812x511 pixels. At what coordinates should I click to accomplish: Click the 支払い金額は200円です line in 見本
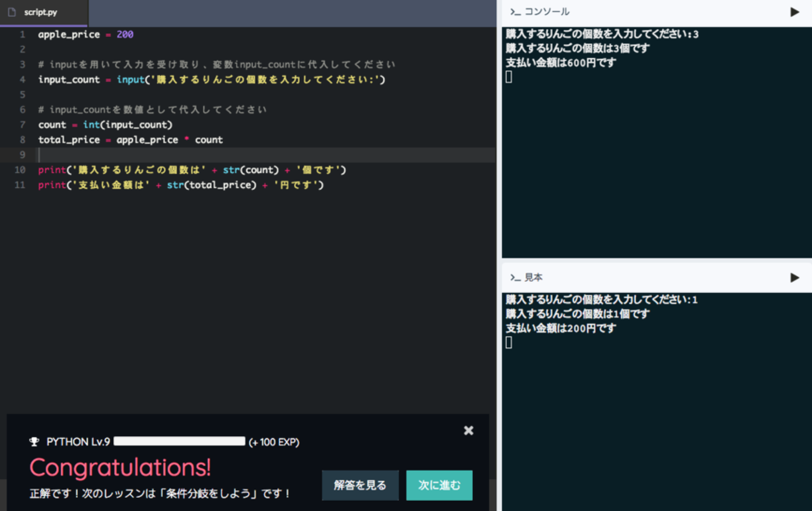coord(560,328)
